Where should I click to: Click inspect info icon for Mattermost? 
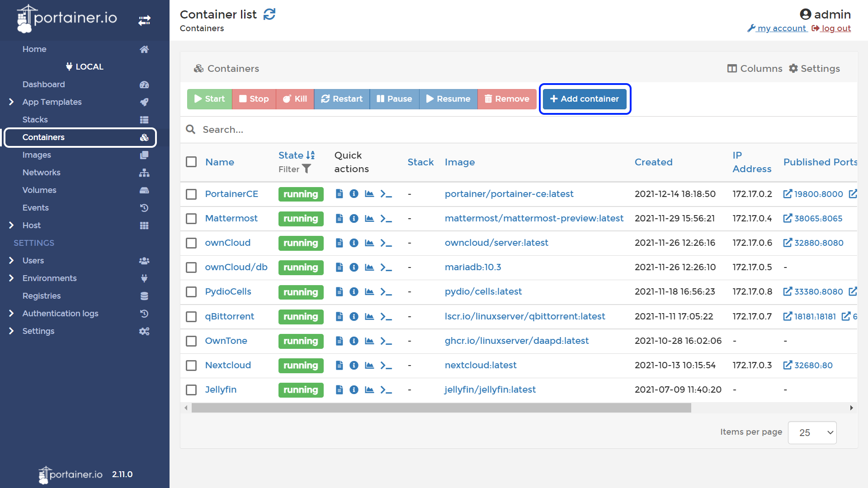(x=354, y=219)
